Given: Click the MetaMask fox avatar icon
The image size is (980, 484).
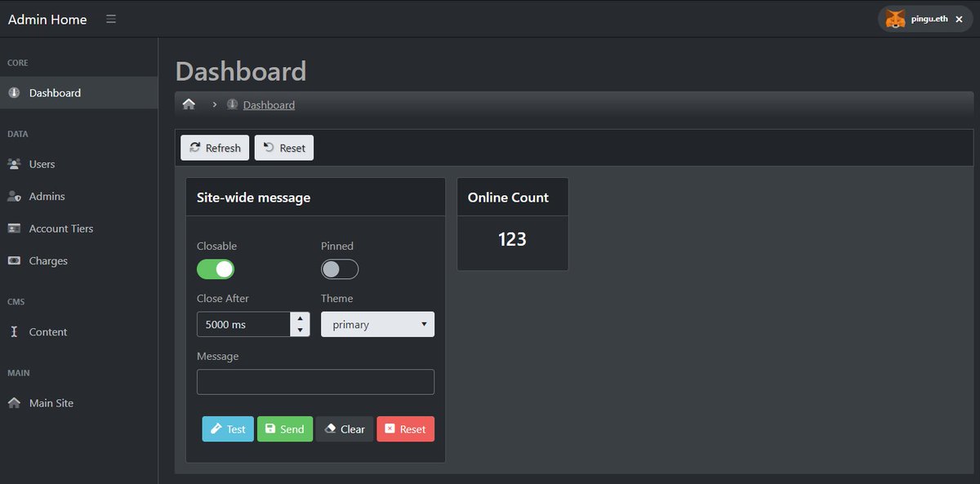Looking at the screenshot, I should [x=896, y=19].
